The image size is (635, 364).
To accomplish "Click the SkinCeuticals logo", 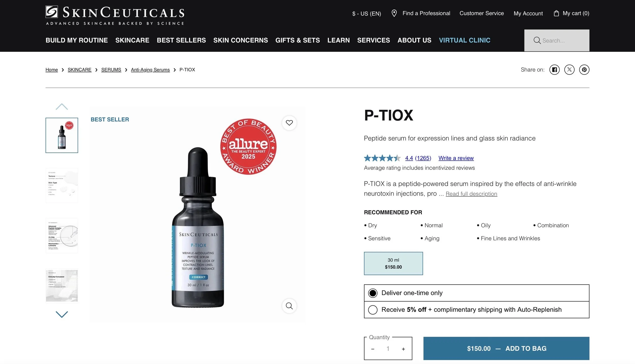I will point(115,15).
